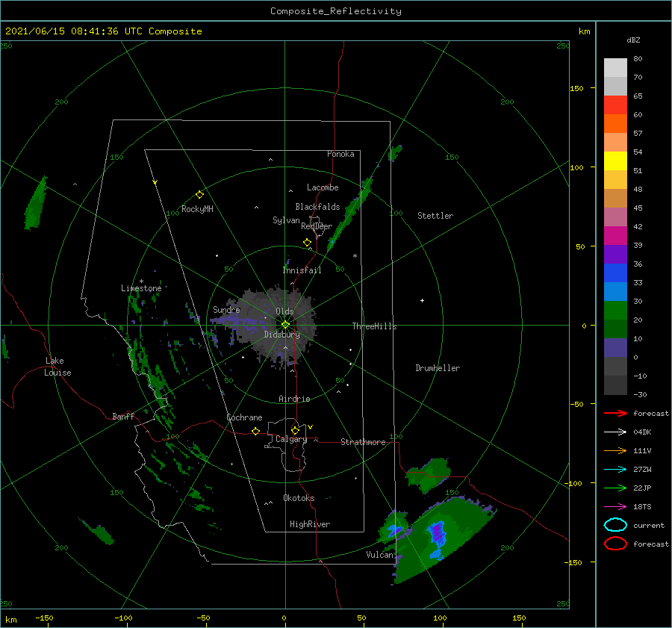Viewport: 672px width, 628px height.
Task: Click the magenta 18TS arrow icon
Action: click(x=615, y=507)
